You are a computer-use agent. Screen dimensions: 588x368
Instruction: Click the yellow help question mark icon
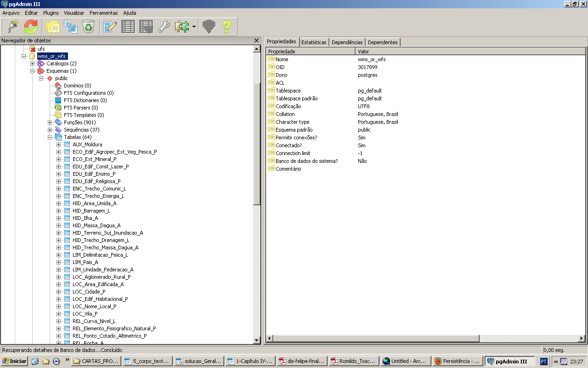pos(226,27)
